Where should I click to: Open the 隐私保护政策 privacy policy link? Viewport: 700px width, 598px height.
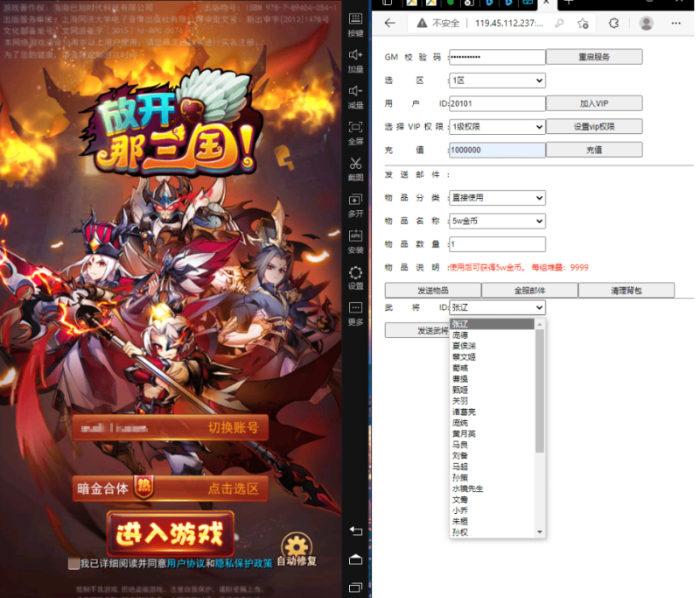click(244, 564)
